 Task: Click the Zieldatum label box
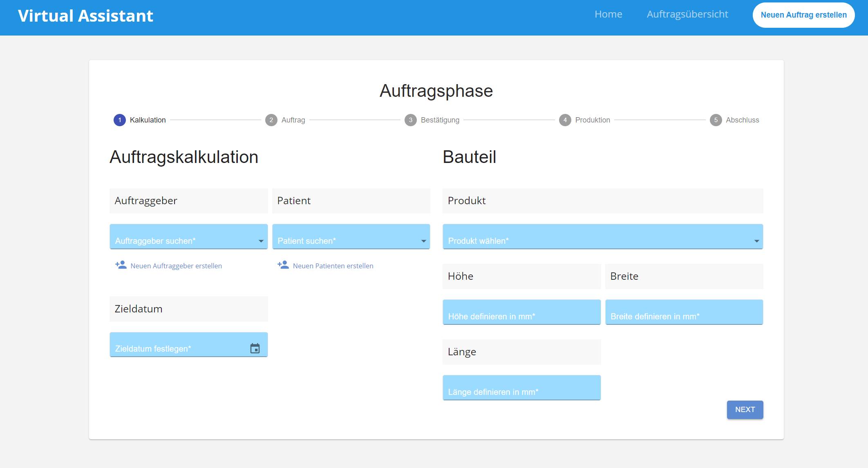coord(189,309)
